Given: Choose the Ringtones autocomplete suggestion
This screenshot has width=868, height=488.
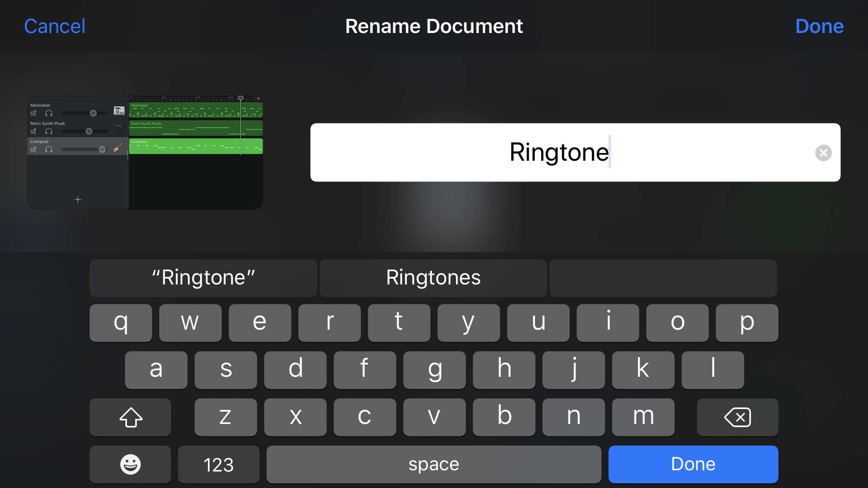Looking at the screenshot, I should pos(433,278).
